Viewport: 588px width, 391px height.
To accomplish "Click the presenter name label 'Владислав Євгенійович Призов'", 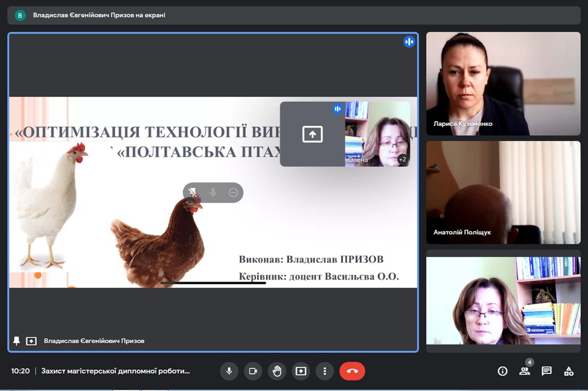I will tap(94, 341).
